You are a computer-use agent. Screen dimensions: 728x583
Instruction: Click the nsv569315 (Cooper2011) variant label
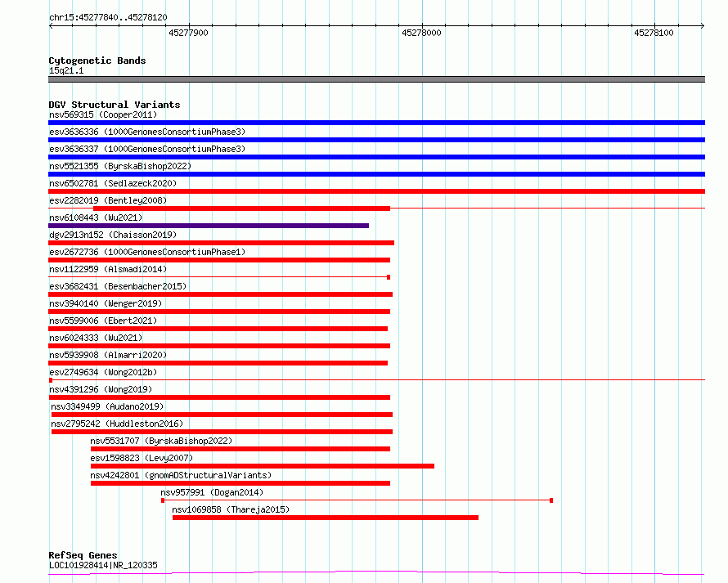(103, 114)
